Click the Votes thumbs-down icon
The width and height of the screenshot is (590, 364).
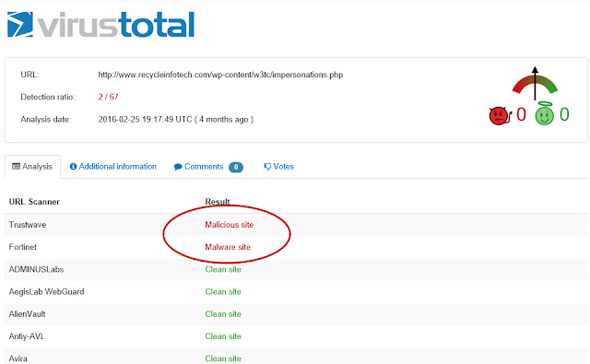tap(267, 167)
